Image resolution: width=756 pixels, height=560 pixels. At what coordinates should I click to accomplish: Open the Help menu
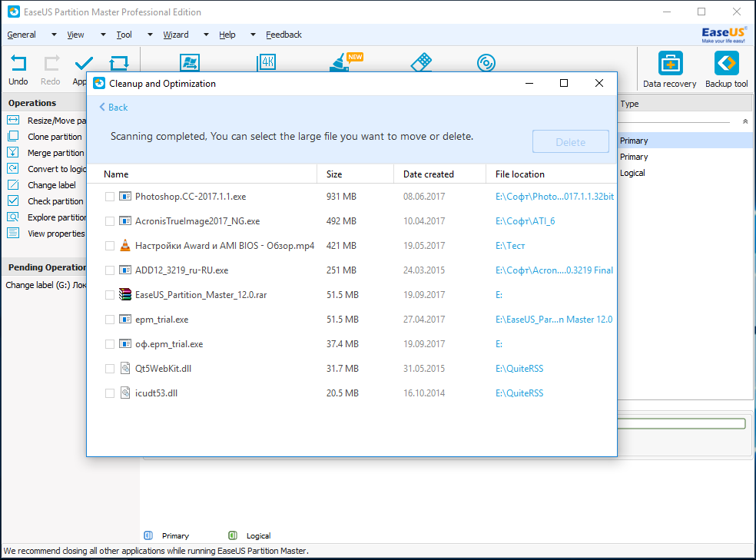[227, 35]
